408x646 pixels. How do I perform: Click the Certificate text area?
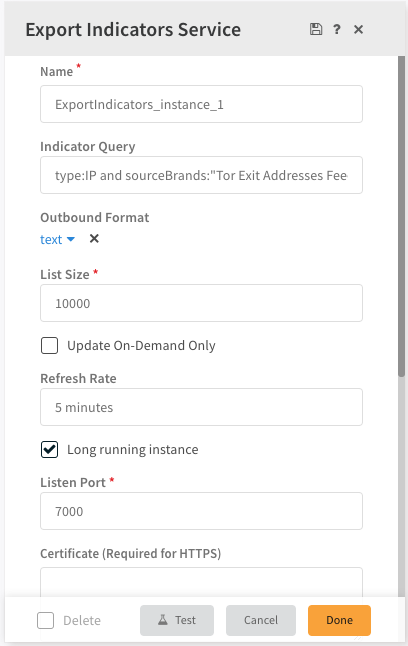202,582
